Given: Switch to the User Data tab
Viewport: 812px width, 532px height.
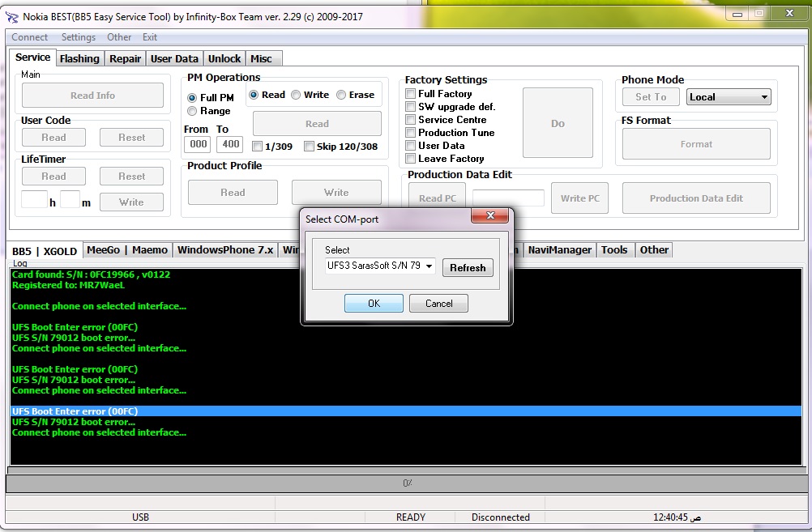Looking at the screenshot, I should (174, 58).
